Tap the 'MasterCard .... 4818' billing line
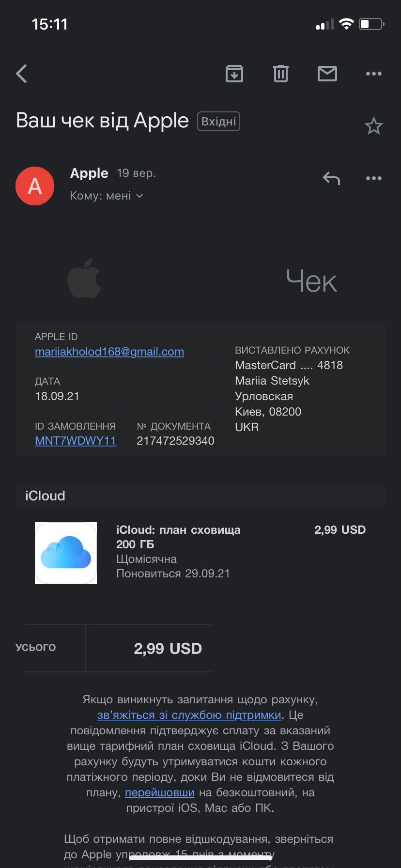Viewport: 401px width, 868px height. (x=289, y=365)
